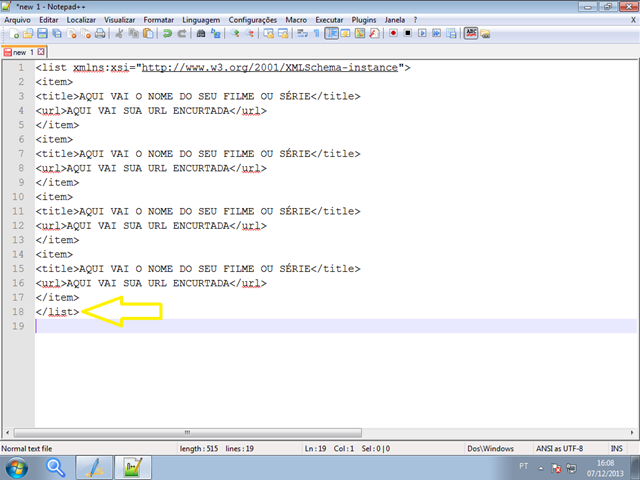This screenshot has height=480, width=640.
Task: Click the Close document toolbar icon
Action: pyautogui.click(x=72, y=33)
